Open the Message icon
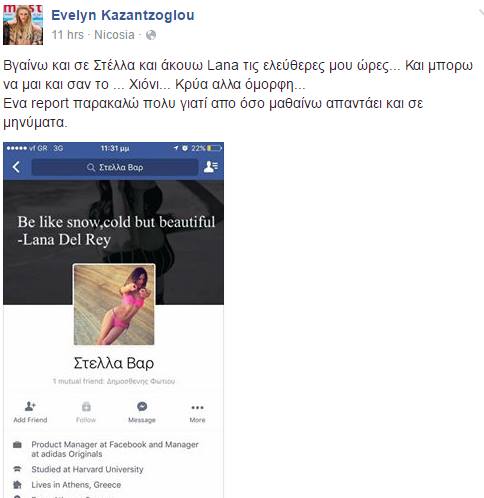The image size is (484, 498). (142, 406)
